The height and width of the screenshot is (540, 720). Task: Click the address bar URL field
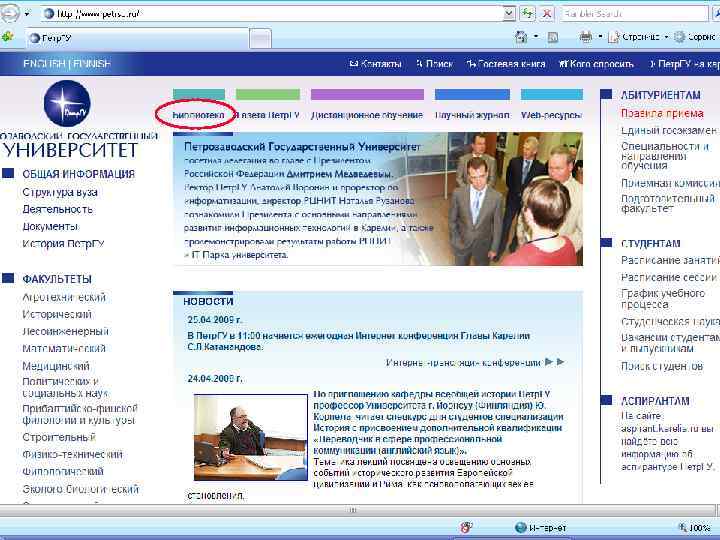[271, 13]
